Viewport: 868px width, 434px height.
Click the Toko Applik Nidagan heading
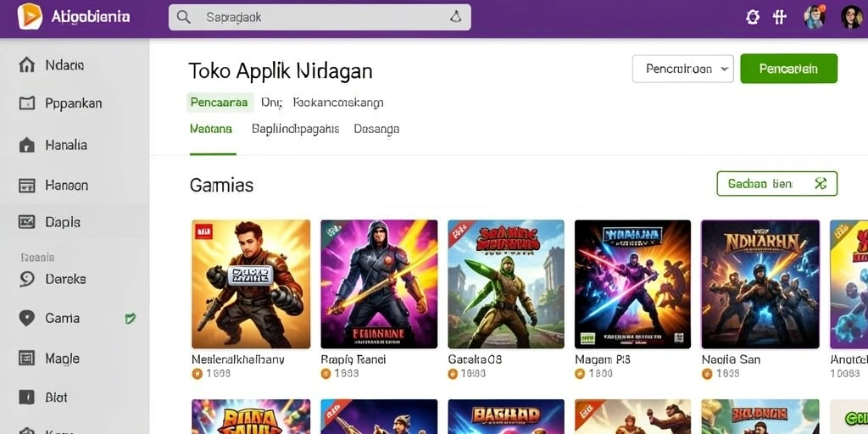pos(280,71)
